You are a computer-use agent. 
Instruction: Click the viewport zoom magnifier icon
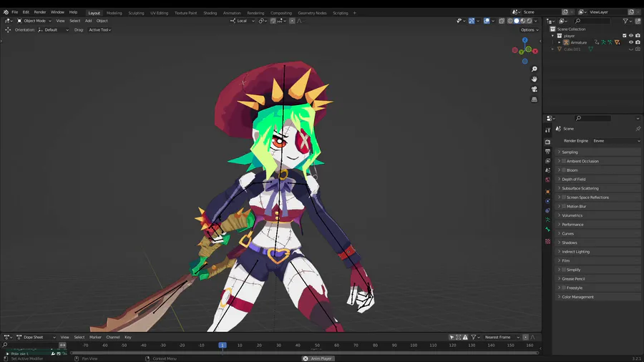point(534,69)
